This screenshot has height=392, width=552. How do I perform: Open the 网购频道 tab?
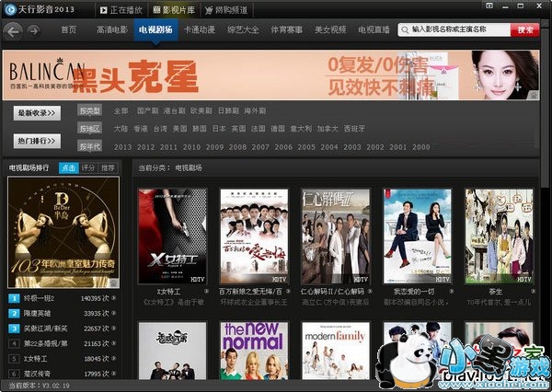pos(226,10)
